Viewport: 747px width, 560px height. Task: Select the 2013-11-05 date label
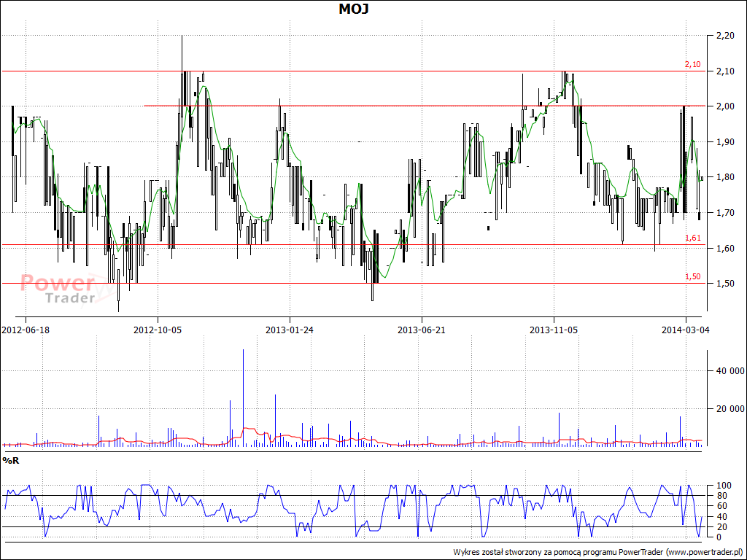(554, 330)
